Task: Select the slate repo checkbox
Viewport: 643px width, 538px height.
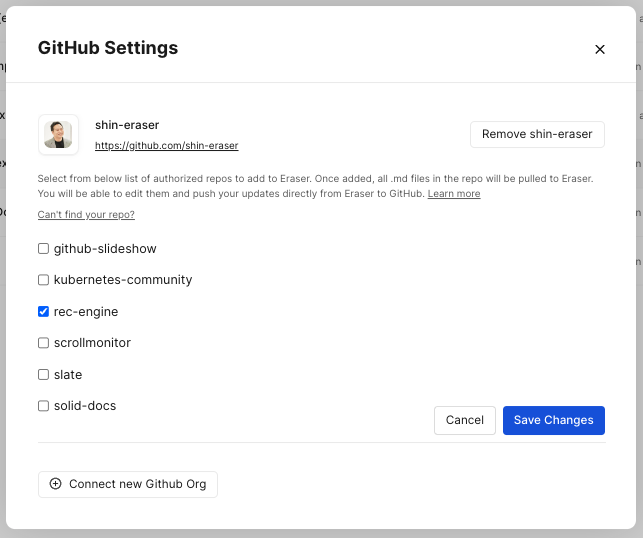Action: [43, 375]
